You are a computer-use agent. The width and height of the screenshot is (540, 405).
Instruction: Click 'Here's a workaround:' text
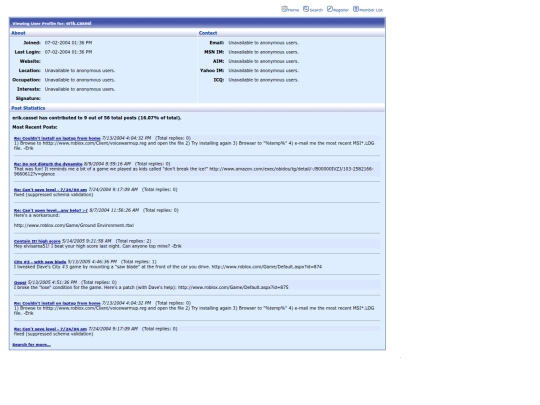[x=37, y=215]
